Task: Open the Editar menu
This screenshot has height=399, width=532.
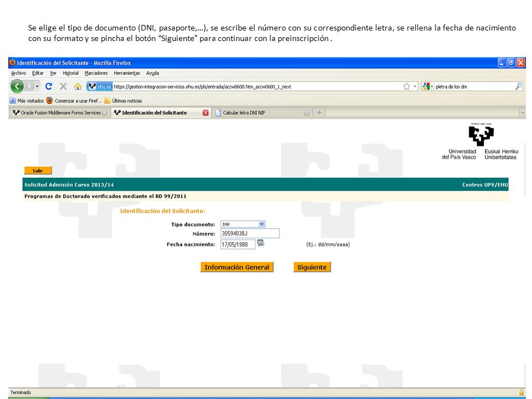Action: 38,73
